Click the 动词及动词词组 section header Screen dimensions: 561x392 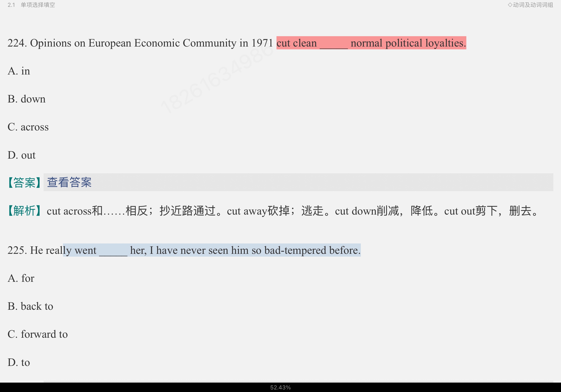533,5
